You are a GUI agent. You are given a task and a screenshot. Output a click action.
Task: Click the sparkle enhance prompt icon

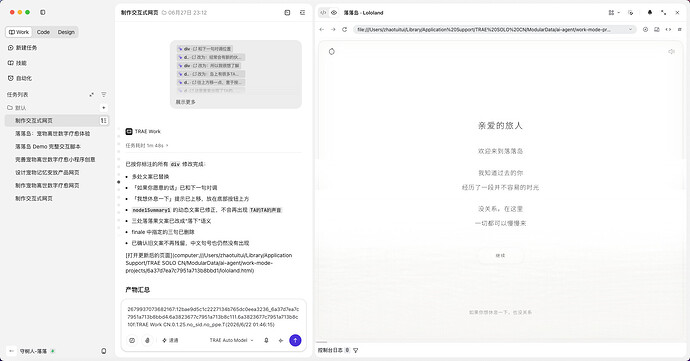click(281, 340)
